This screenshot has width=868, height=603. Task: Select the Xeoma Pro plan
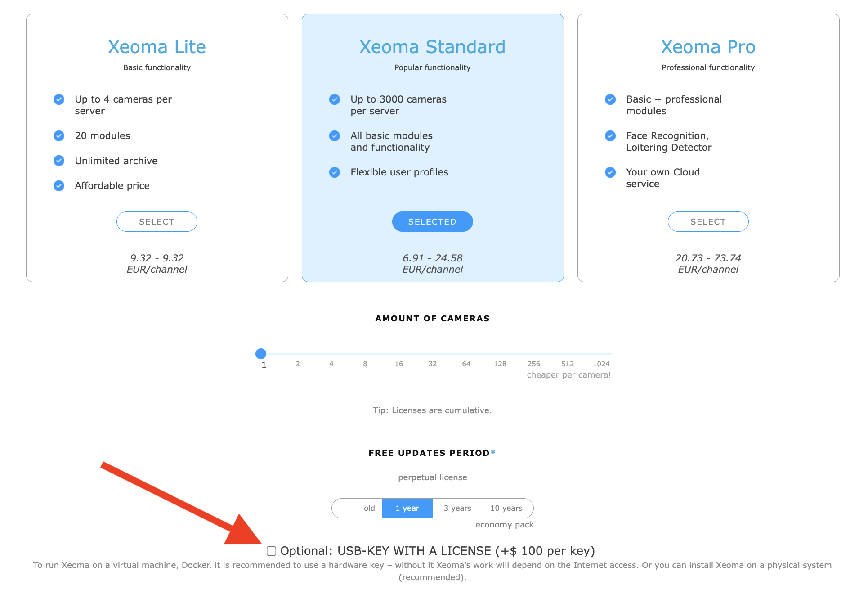click(708, 222)
